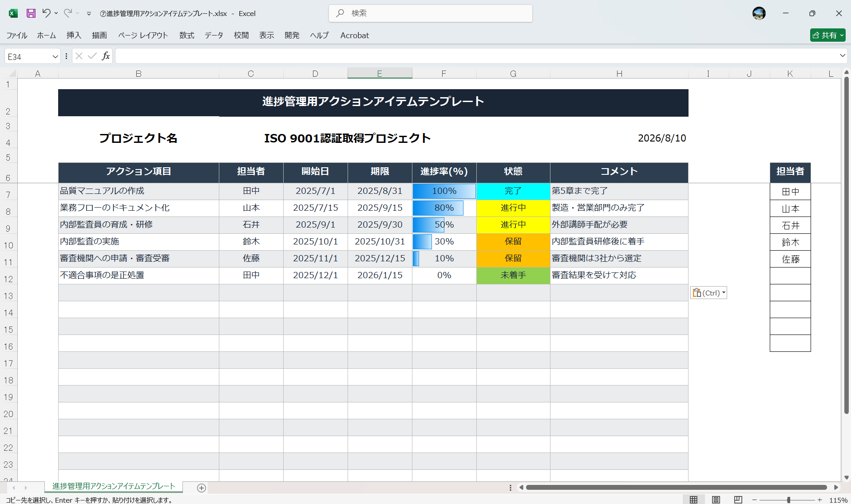Click the Insert Function fx icon
This screenshot has width=851, height=504.
tap(106, 56)
